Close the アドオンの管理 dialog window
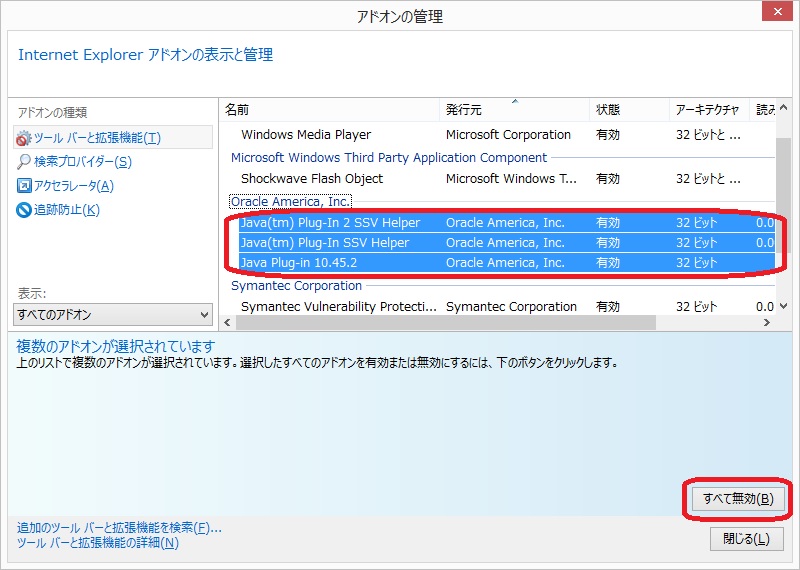Screen dimensions: 800x570 coord(777,11)
